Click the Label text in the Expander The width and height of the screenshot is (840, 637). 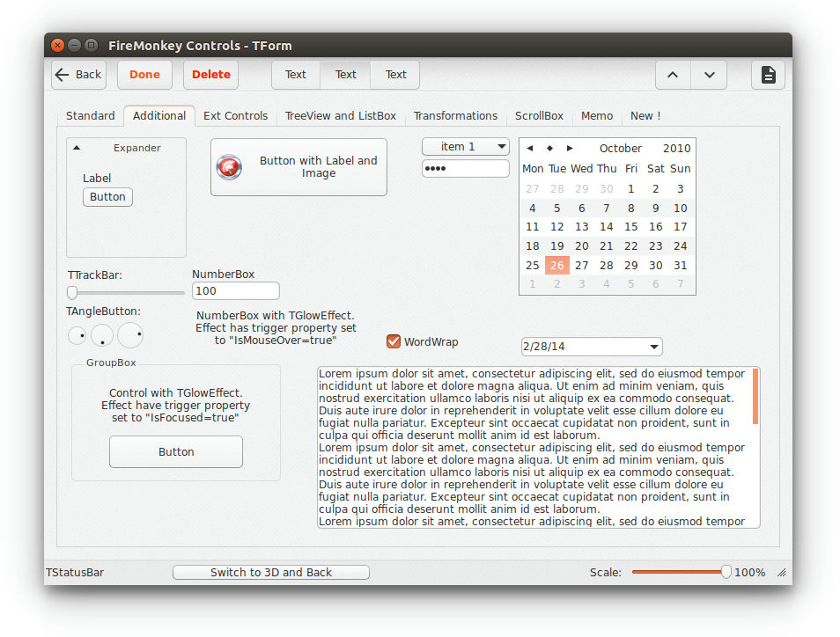pyautogui.click(x=97, y=179)
